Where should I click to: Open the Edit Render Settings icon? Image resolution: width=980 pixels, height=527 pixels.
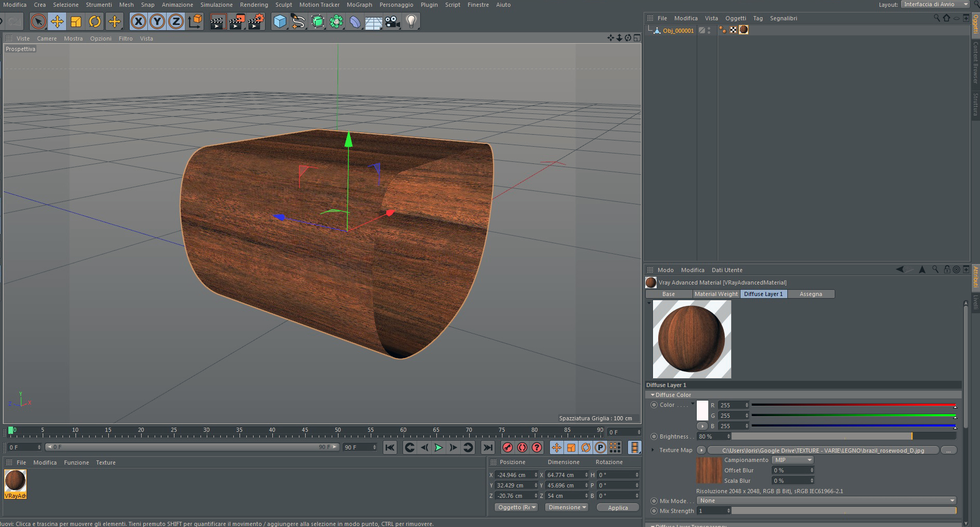click(x=256, y=21)
